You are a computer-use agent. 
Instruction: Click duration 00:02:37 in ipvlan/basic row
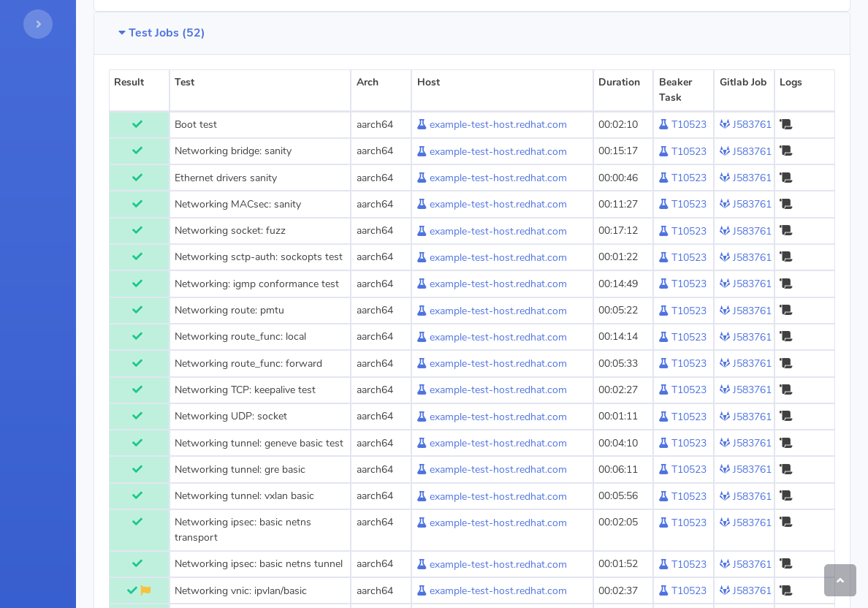(x=618, y=591)
